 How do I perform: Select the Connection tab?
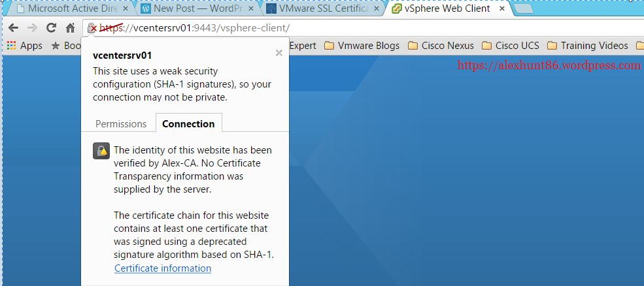pos(188,123)
